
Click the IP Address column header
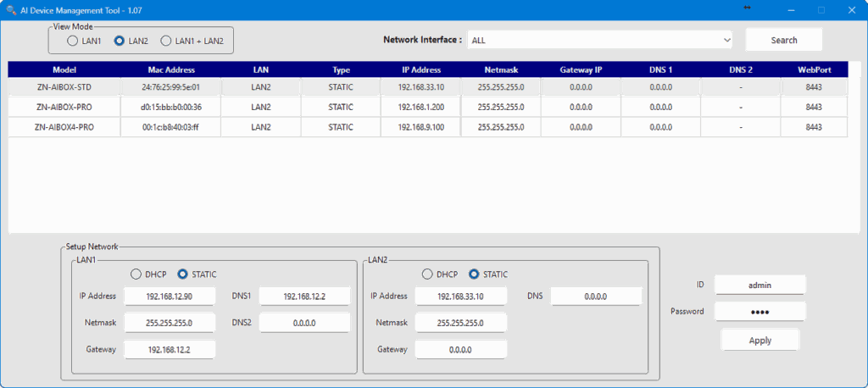(x=420, y=69)
